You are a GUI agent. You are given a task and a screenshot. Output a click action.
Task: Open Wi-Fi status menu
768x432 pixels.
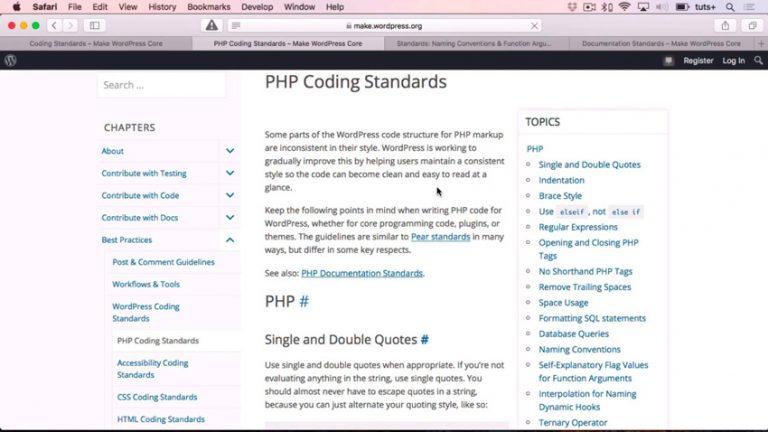(624, 7)
